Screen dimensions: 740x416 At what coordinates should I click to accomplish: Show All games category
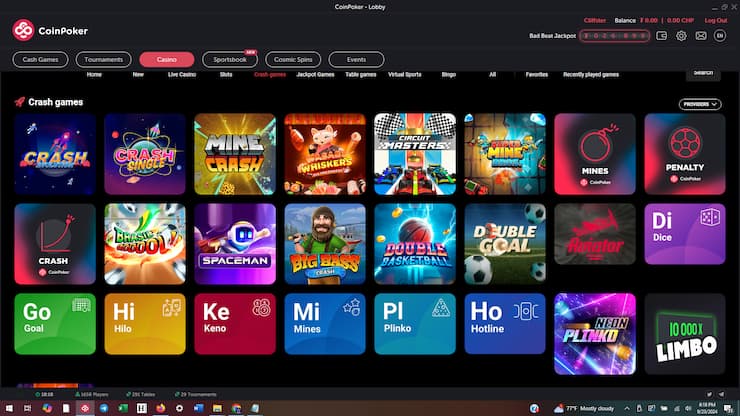tap(492, 75)
